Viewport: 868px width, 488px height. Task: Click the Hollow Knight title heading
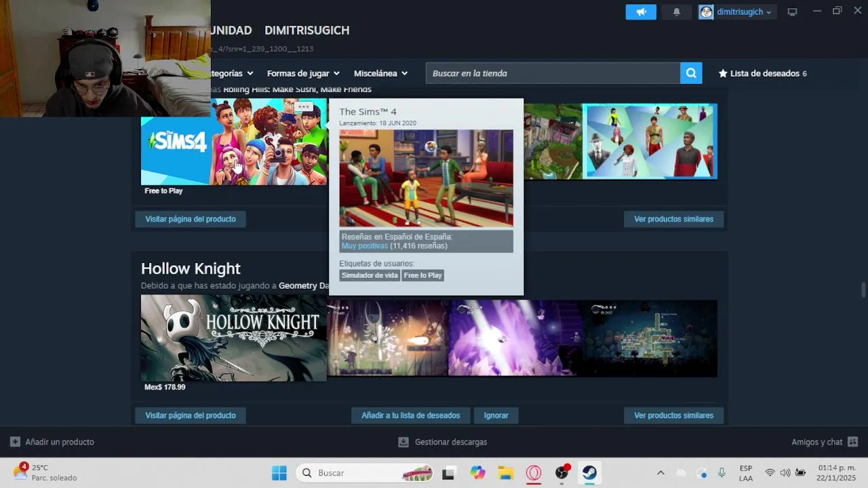click(x=191, y=268)
